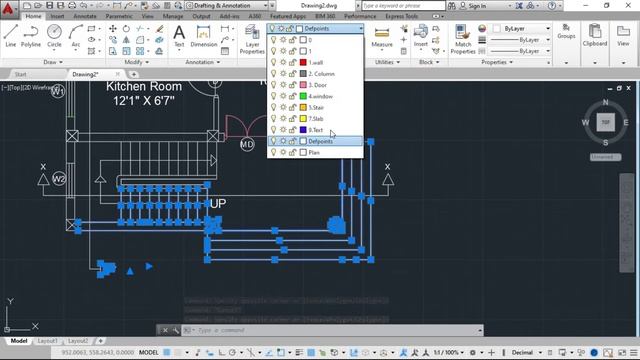Choose the Copy tool in Modify
Viewport: 640px width, 360px height.
click(x=113, y=40)
